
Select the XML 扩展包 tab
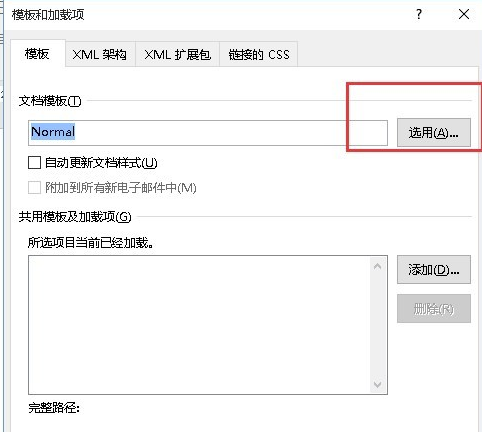tap(177, 54)
